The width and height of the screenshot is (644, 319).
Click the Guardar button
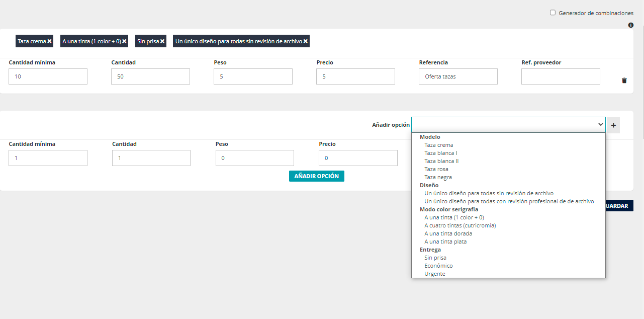point(619,206)
